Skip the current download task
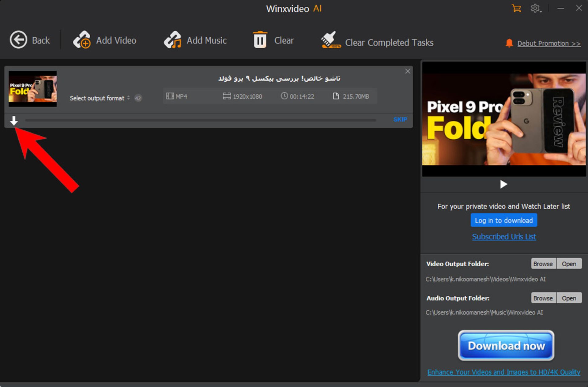 (400, 119)
